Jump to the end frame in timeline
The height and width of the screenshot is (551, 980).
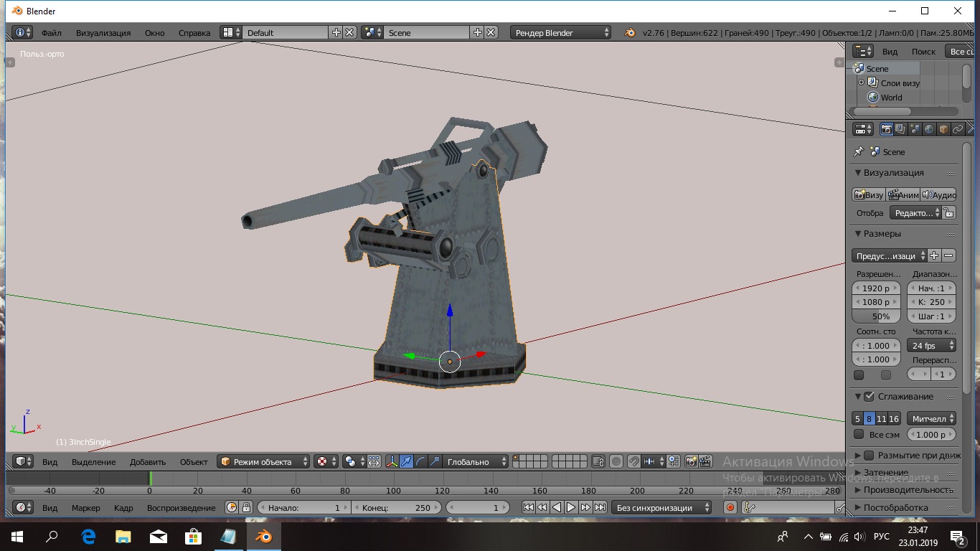(600, 507)
